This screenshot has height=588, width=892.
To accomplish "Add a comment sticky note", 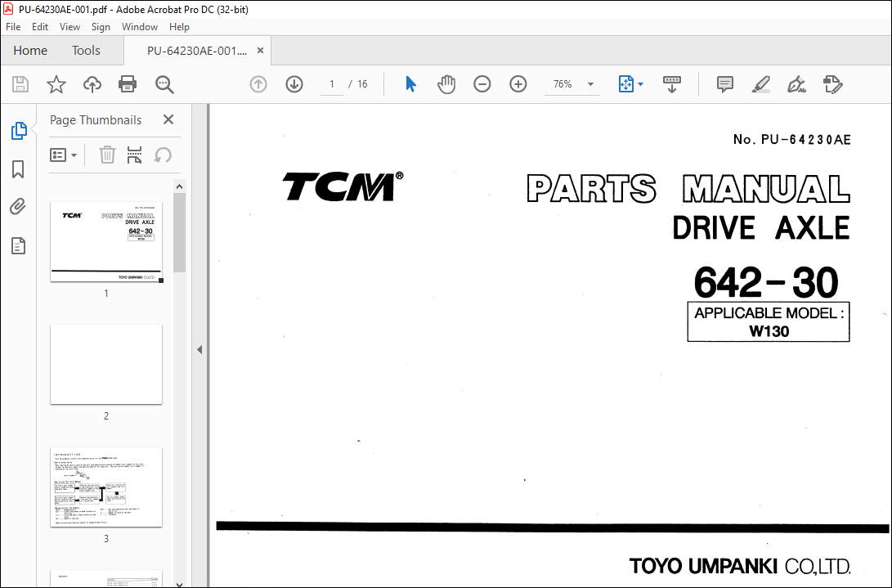I will point(724,84).
